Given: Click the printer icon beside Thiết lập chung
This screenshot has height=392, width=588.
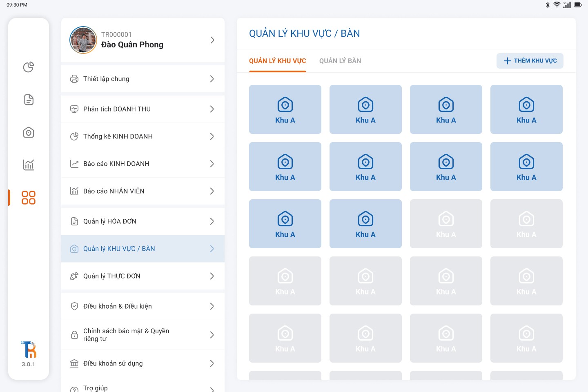Looking at the screenshot, I should tap(74, 79).
